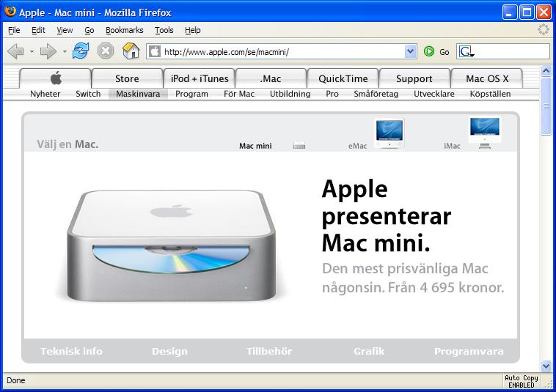Screen dimensions: 556x392
Task: Open the Tools menu
Action: (x=164, y=31)
